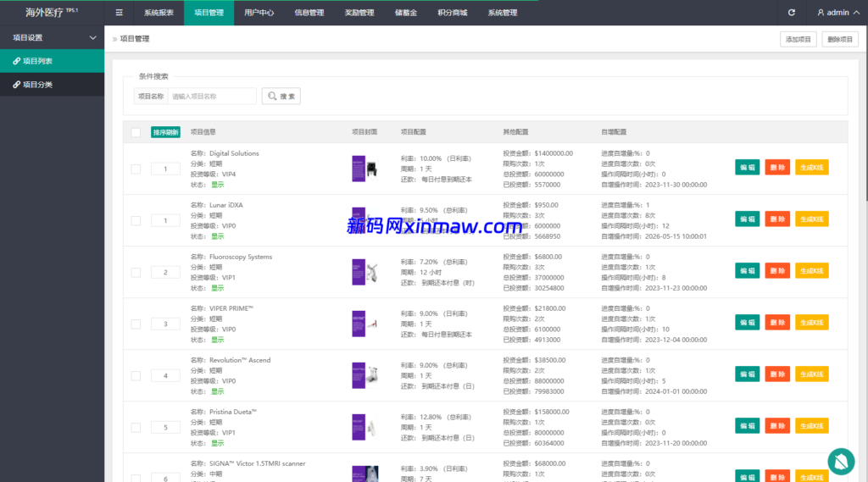
Task: Open 项目分类 in the sidebar
Action: (52, 85)
